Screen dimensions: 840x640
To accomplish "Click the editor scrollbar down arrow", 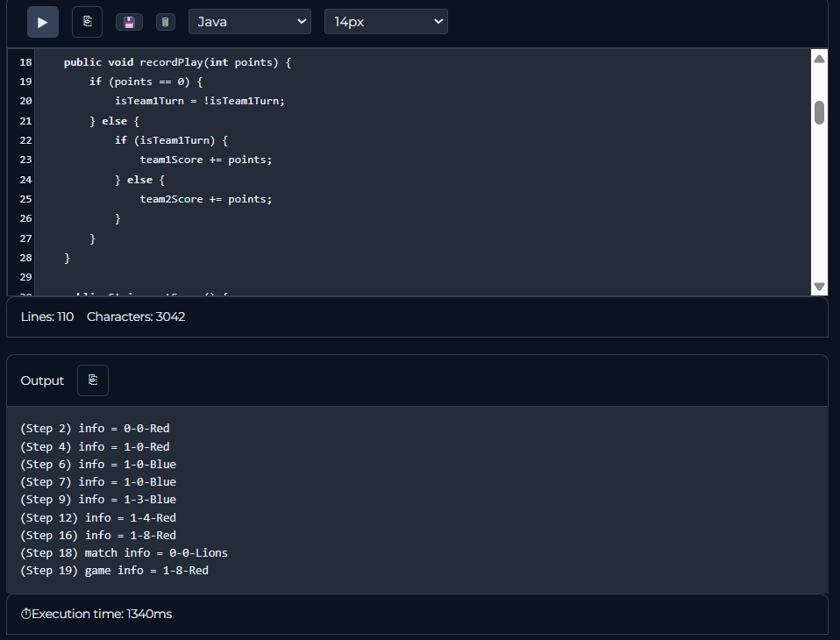I will 819,287.
